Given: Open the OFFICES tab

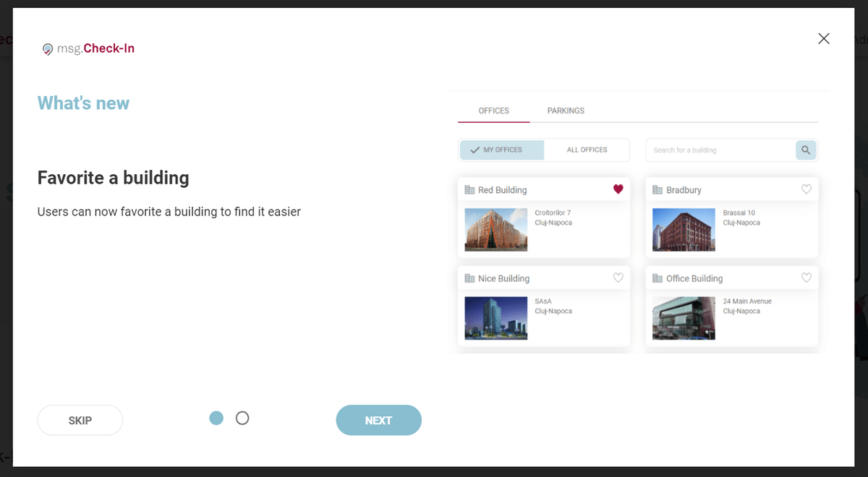Looking at the screenshot, I should click(493, 111).
